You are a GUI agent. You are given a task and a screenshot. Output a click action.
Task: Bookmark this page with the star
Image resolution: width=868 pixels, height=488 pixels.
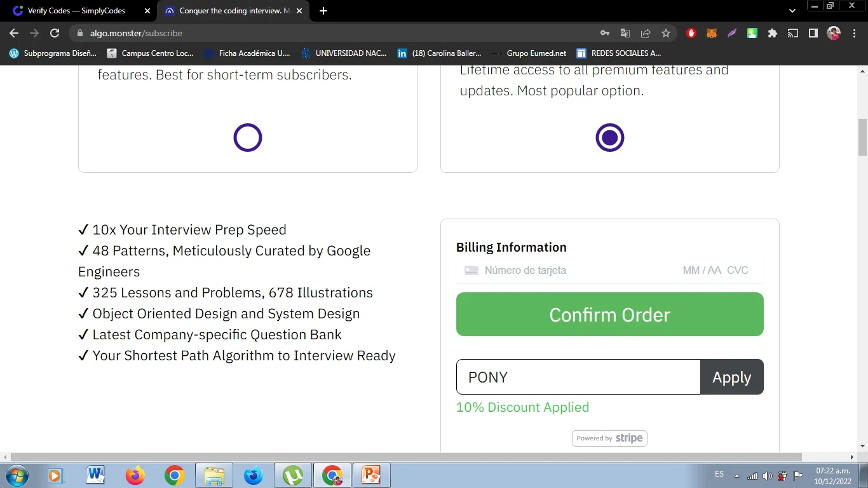click(x=666, y=33)
